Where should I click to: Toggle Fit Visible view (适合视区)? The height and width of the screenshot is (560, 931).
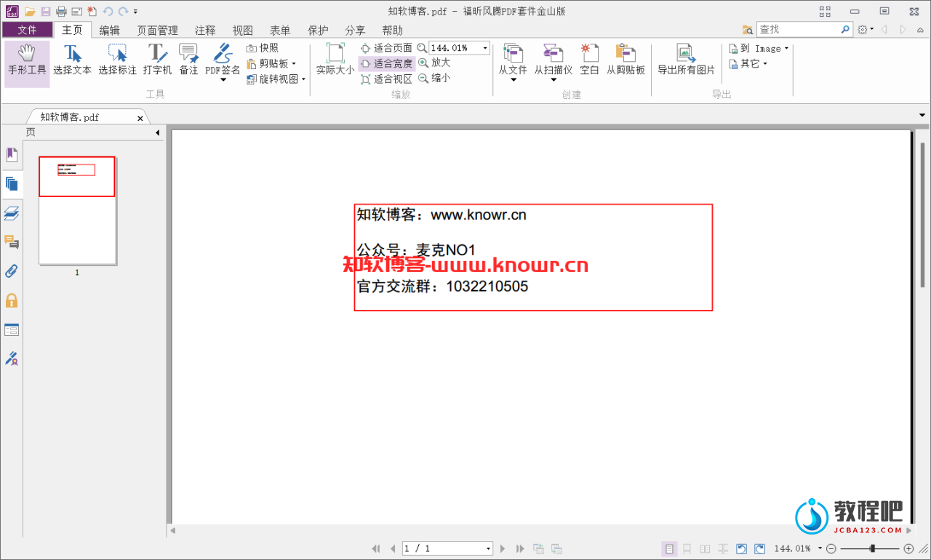pos(386,79)
